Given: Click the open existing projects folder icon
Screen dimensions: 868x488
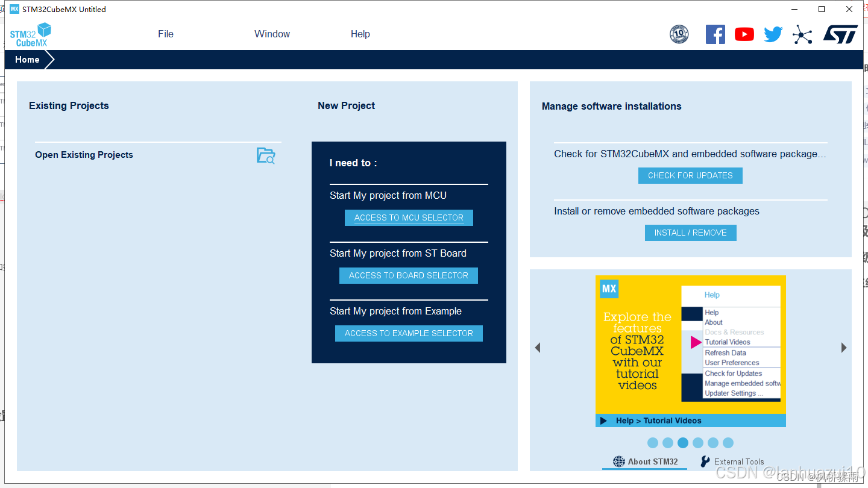Looking at the screenshot, I should coord(266,155).
